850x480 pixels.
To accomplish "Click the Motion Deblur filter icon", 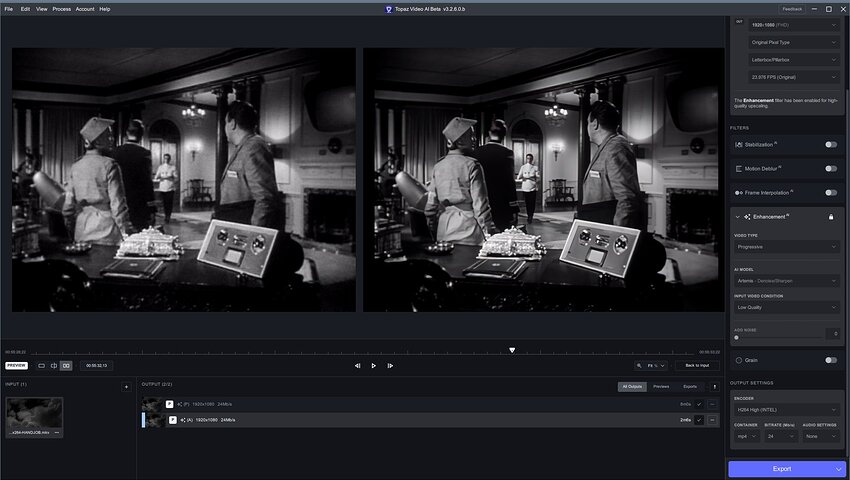I will coord(738,169).
